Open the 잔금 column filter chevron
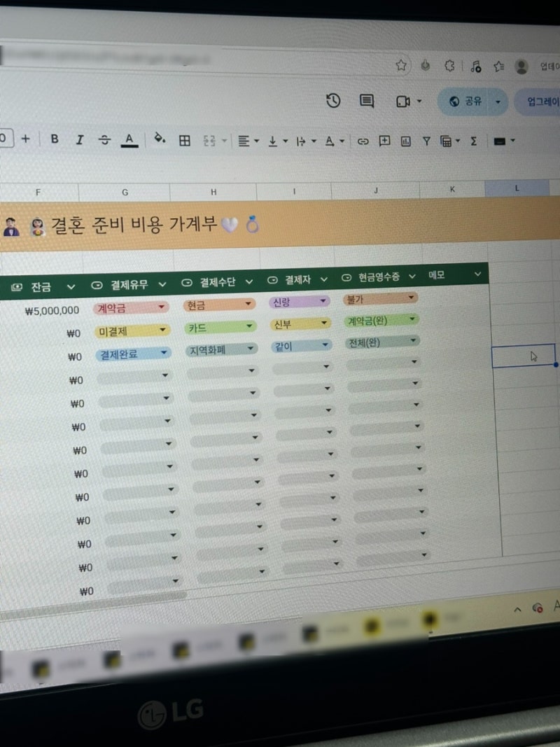 click(71, 287)
